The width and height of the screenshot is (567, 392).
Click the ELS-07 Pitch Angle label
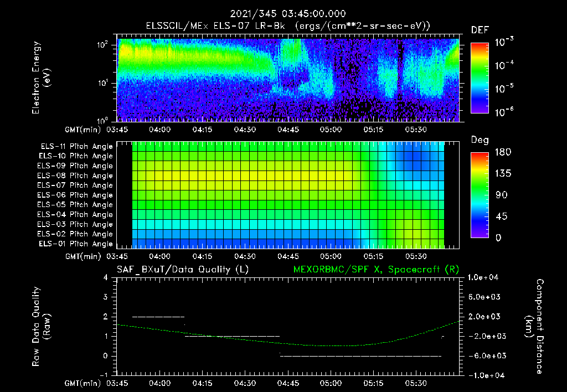click(75, 185)
